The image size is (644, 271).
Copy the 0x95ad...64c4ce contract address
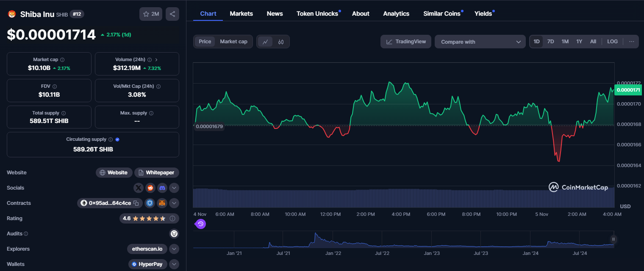pos(136,203)
